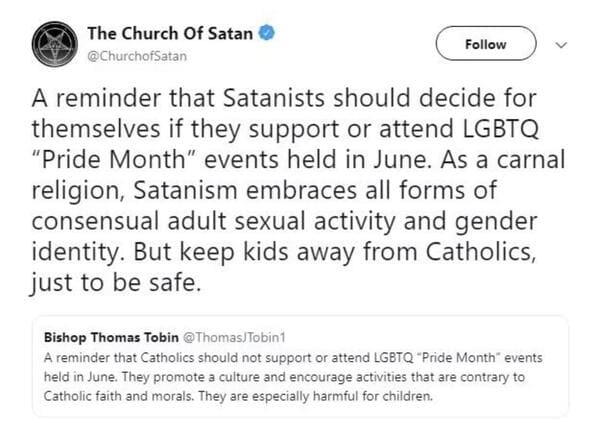Viewport: 599px width, 423px height.
Task: Click "But keep kids away from Catholics" sentence
Action: coord(335,252)
